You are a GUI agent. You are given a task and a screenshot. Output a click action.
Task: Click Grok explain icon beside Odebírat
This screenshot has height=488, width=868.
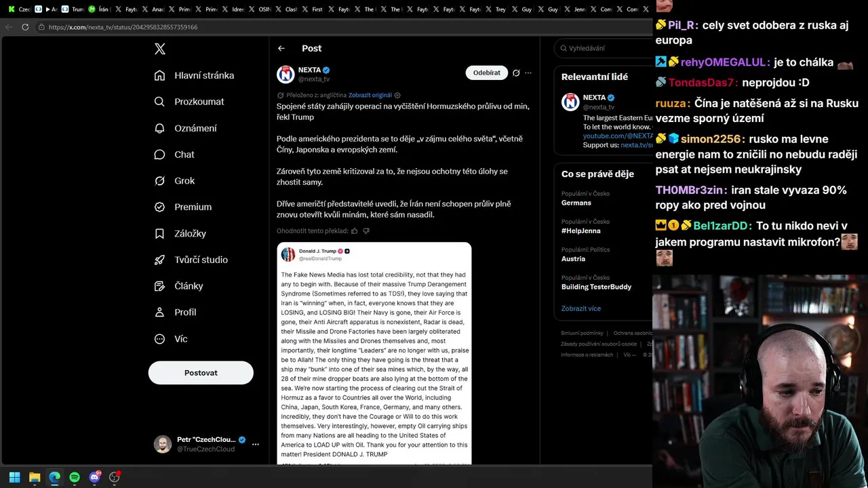tap(516, 73)
